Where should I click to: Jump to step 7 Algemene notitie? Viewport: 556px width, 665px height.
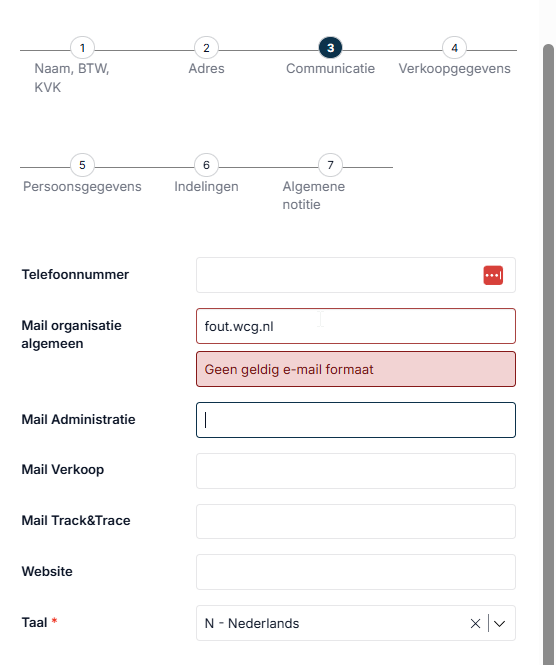(x=330, y=165)
